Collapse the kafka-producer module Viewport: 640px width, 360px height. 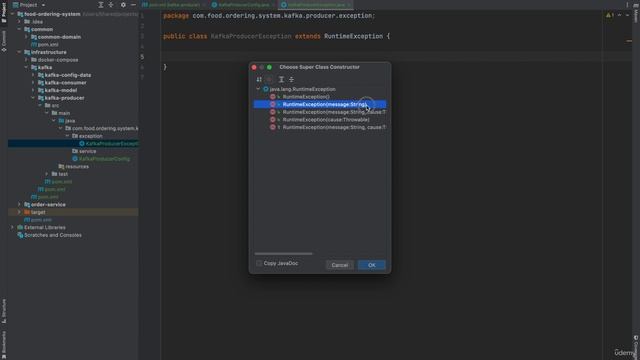coord(33,98)
